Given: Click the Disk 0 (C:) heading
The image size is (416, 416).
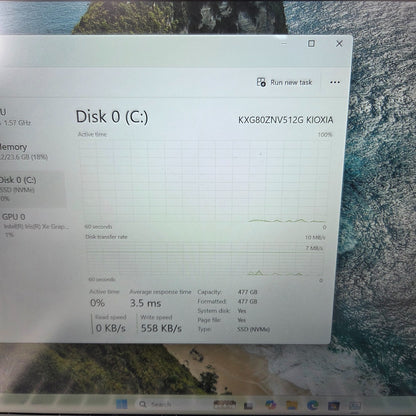Looking at the screenshot, I should pyautogui.click(x=112, y=117).
